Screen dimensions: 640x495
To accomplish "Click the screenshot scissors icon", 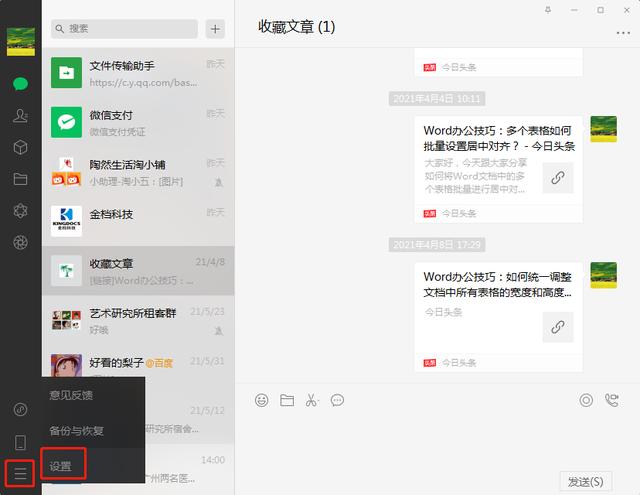I will [311, 400].
